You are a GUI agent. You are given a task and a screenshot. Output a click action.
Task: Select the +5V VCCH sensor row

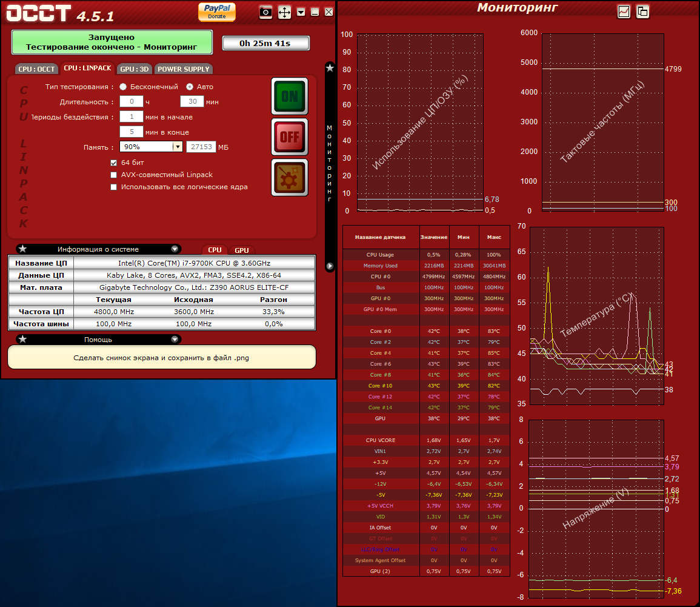click(426, 506)
